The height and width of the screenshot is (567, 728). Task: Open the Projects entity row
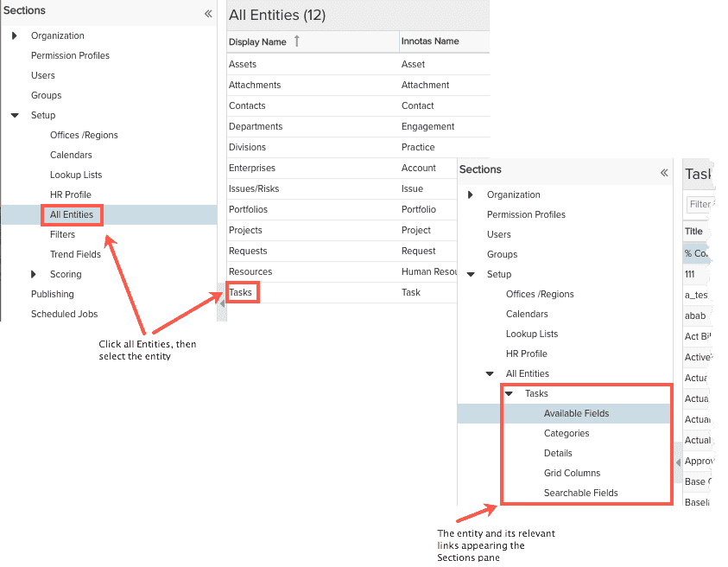[x=245, y=230]
